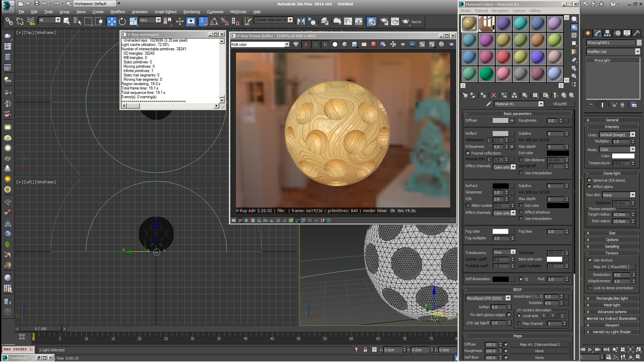Open the RGB color channel dropdown
This screenshot has width=644, height=362.
pos(260,44)
